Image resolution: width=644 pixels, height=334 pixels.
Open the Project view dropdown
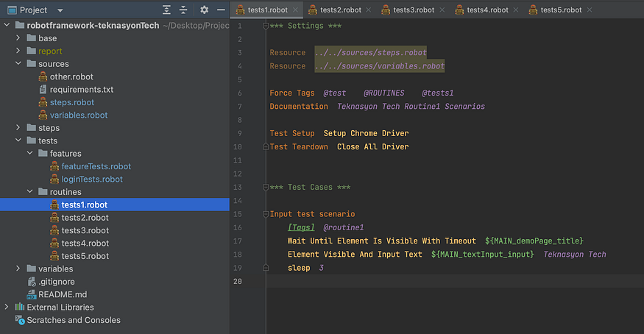[x=60, y=10]
